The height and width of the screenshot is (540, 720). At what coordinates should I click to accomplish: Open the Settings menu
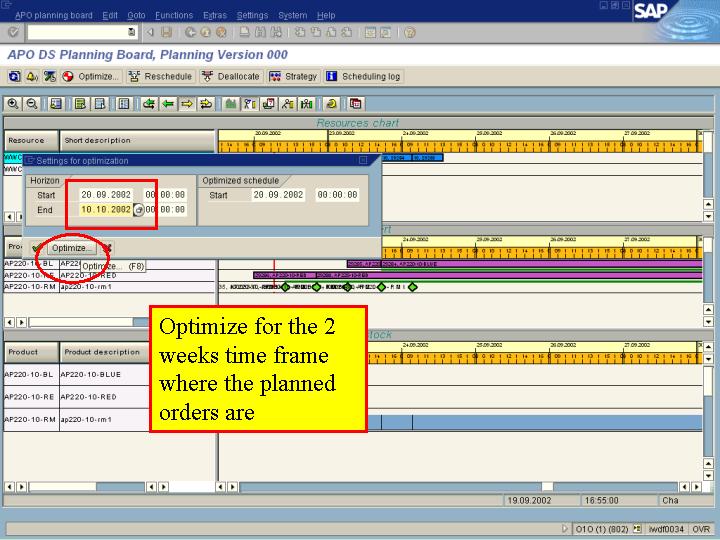252,15
